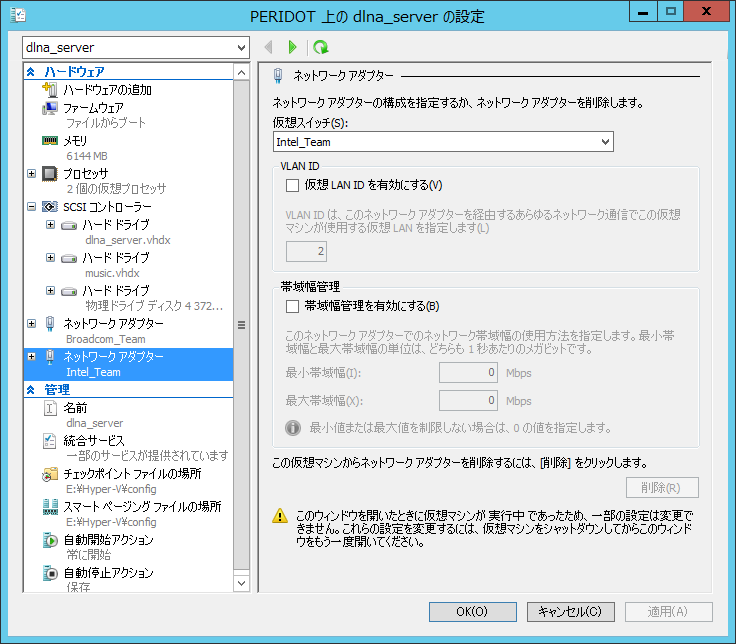Click the music.vhdx hard drive icon
Screen dimensions: 736x644
pyautogui.click(x=69, y=258)
